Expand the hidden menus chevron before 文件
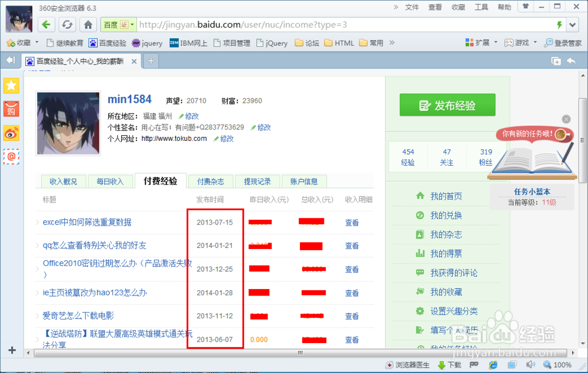The image size is (588, 373). [396, 7]
